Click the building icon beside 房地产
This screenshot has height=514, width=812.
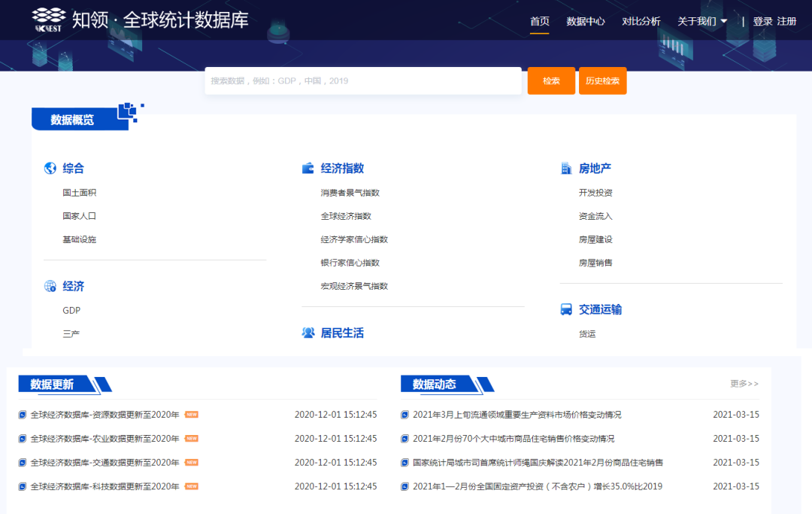[566, 169]
